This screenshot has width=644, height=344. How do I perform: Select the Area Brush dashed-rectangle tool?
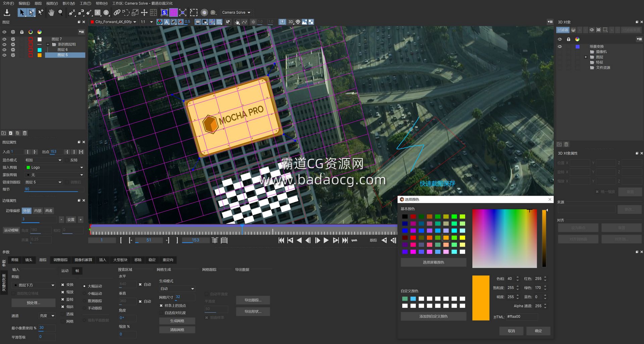tap(194, 12)
